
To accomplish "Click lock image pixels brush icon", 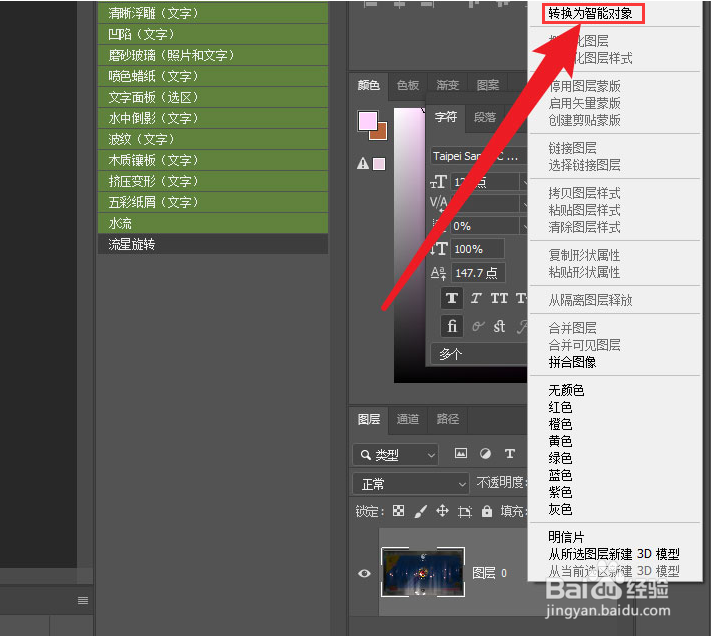I will coord(420,511).
